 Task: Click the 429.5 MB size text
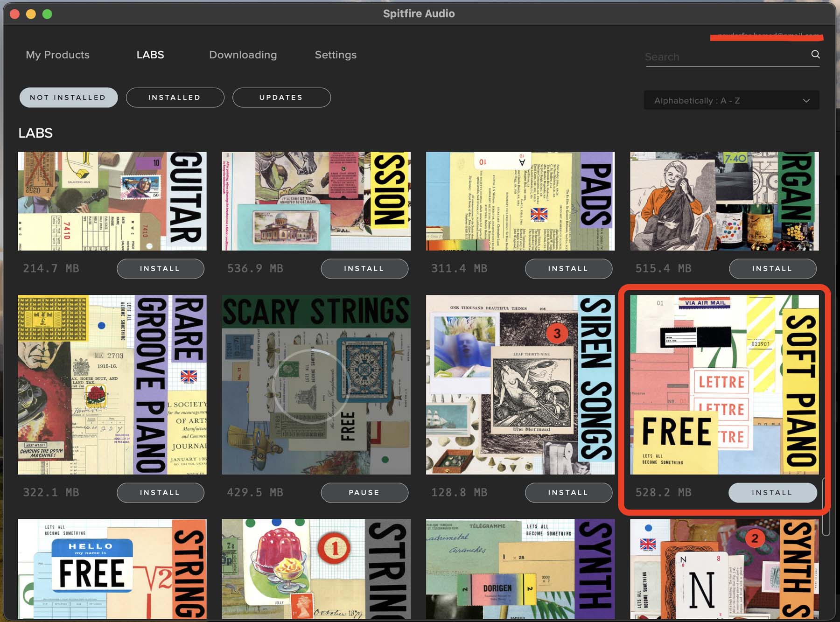tap(255, 492)
